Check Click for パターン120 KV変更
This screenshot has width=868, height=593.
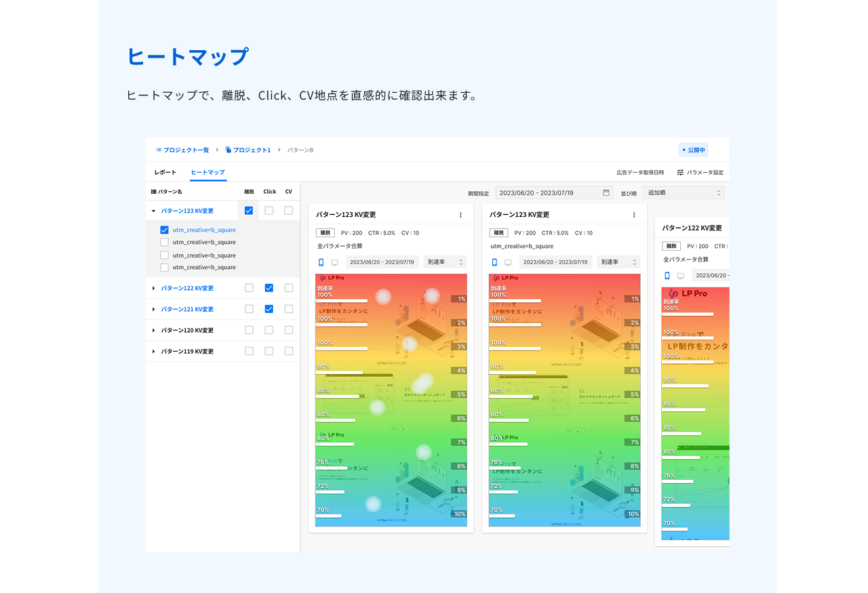269,330
